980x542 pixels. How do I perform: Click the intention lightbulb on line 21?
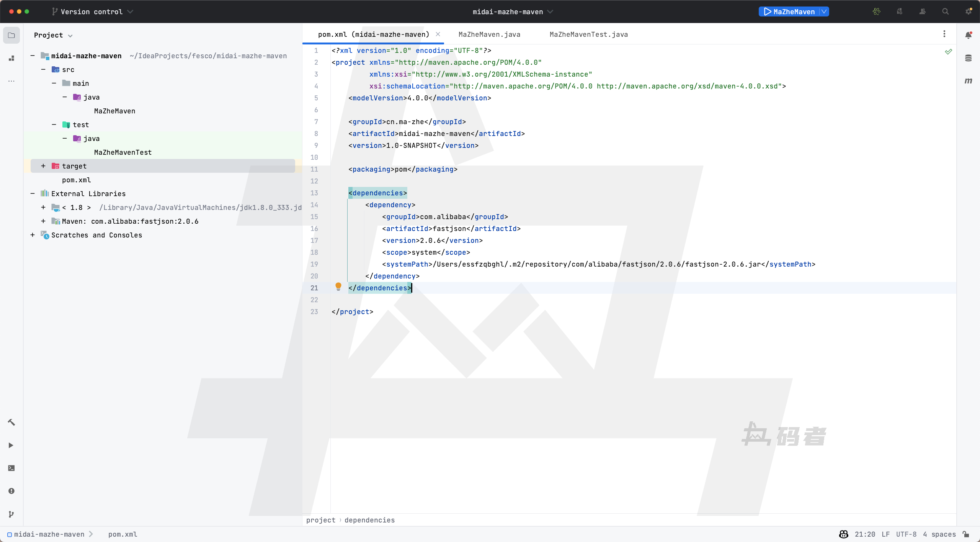[x=338, y=287]
